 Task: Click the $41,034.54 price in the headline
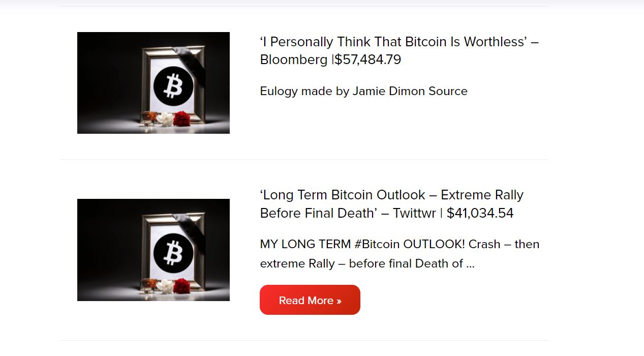pyautogui.click(x=480, y=214)
